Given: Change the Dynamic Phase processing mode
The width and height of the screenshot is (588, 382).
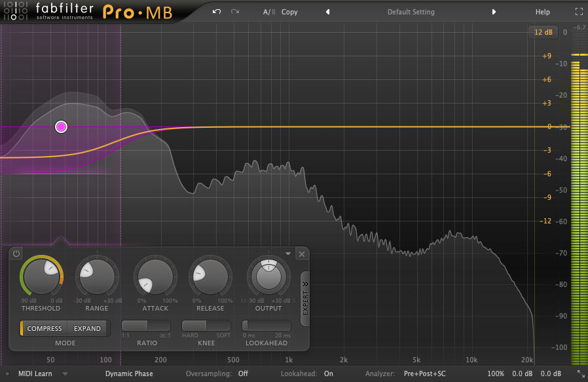Looking at the screenshot, I should coord(129,373).
